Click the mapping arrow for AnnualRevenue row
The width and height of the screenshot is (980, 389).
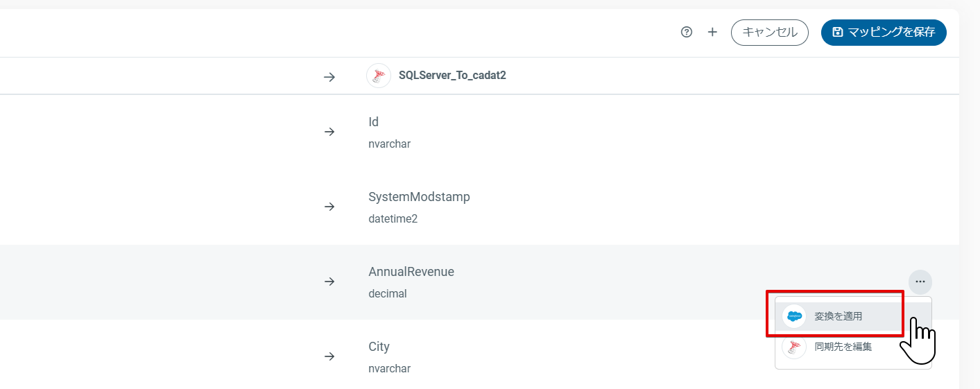point(329,282)
